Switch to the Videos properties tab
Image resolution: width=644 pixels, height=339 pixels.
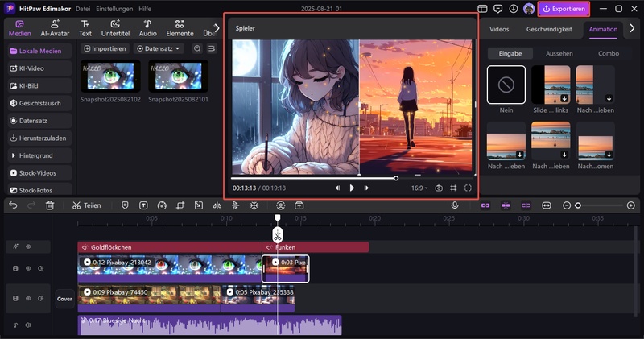499,29
